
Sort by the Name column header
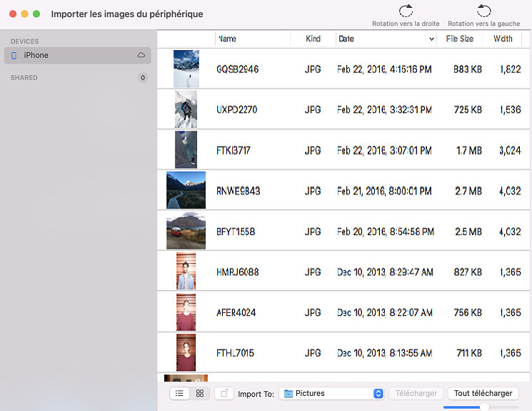point(253,39)
